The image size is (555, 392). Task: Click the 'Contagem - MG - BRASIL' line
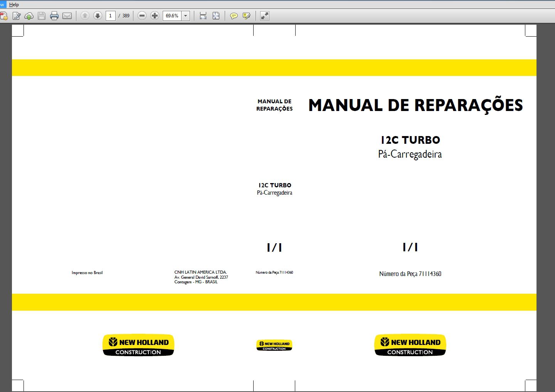196,282
